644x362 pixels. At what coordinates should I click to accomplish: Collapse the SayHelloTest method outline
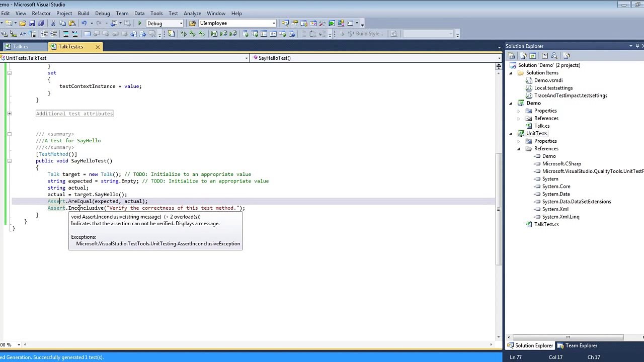(x=9, y=161)
